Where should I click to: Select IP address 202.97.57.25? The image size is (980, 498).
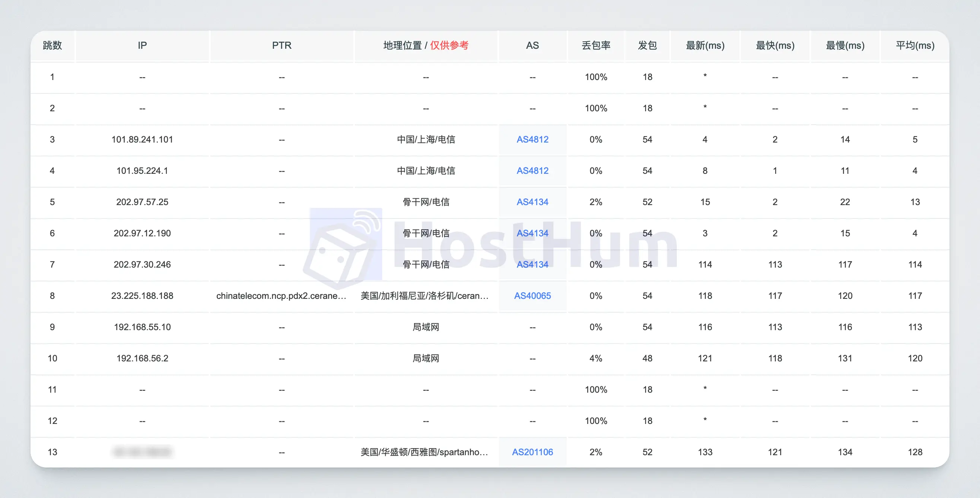(x=142, y=202)
